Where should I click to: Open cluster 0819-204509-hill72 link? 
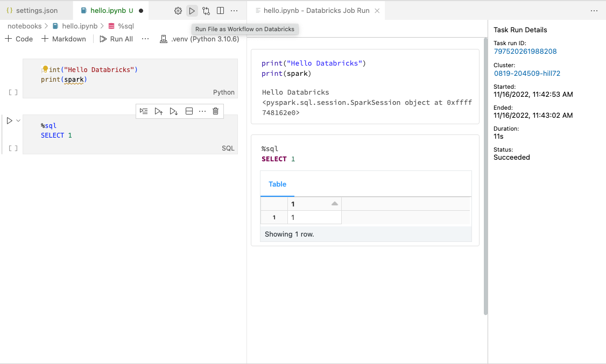pos(527,73)
